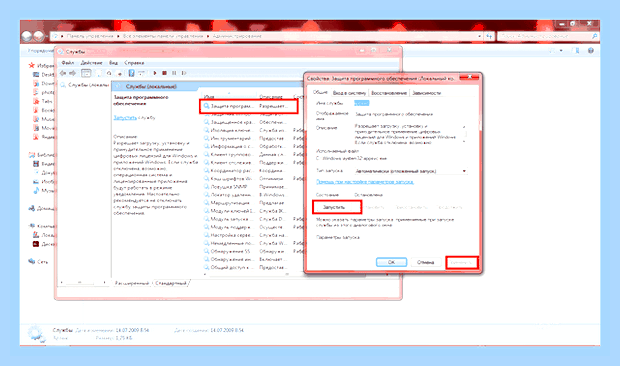This screenshot has height=366, width=620.
Task: Switch to Стандартный tab at bottom
Action: point(170,283)
